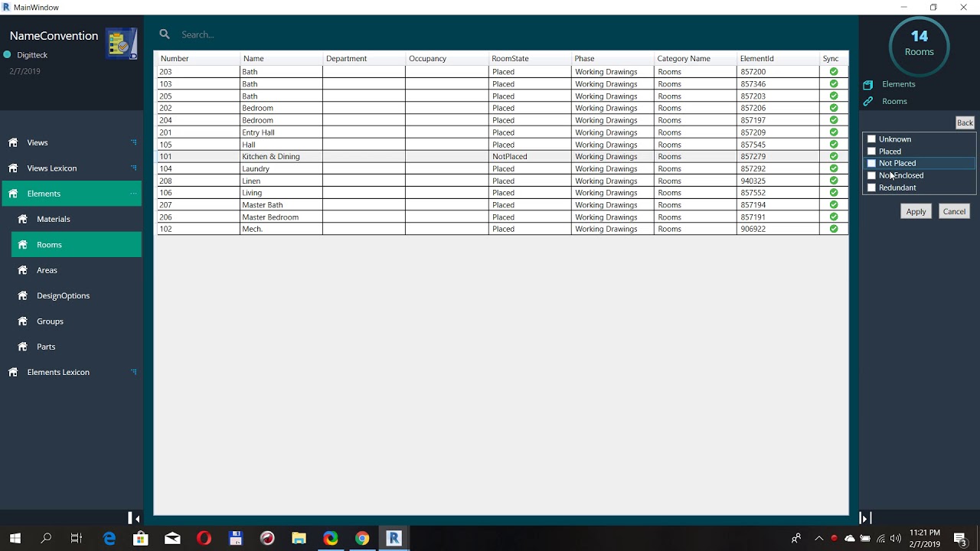Collapse the Elements section ellipsis
980x551 pixels.
[x=133, y=194]
